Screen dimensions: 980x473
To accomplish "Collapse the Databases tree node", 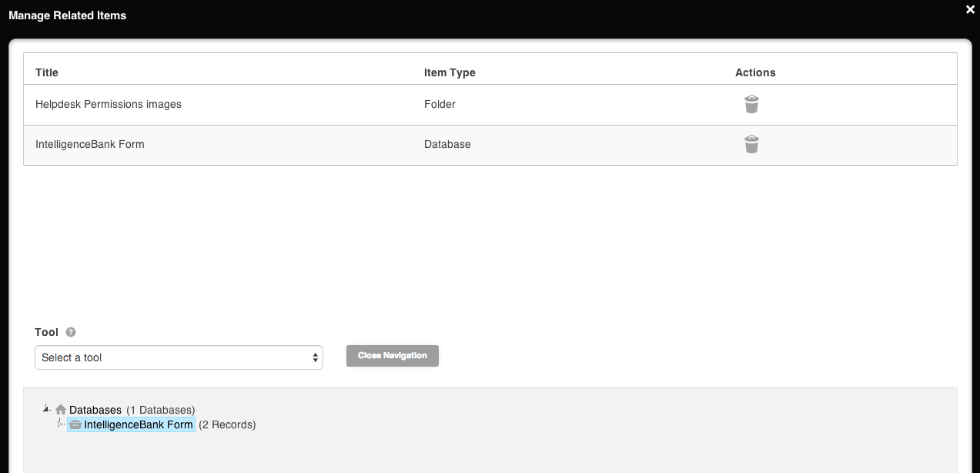I will [x=46, y=408].
